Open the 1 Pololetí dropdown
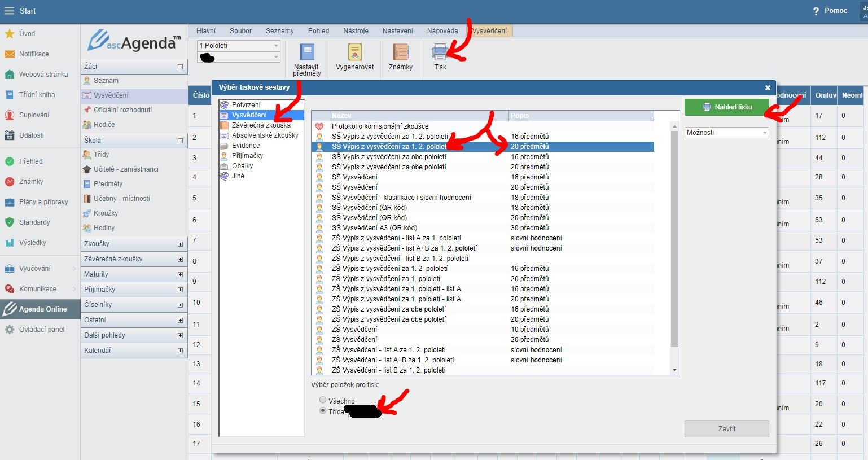The image size is (868, 460). coord(238,46)
